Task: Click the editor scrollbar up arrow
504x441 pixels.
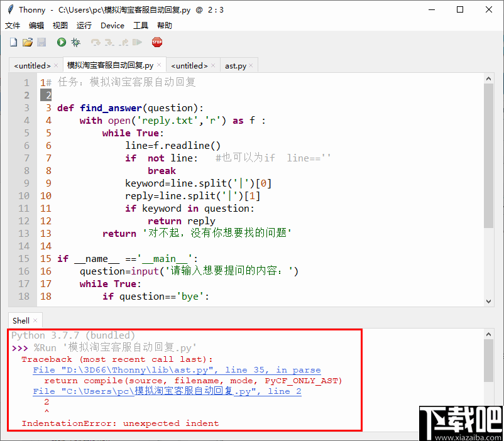Action: (x=488, y=79)
